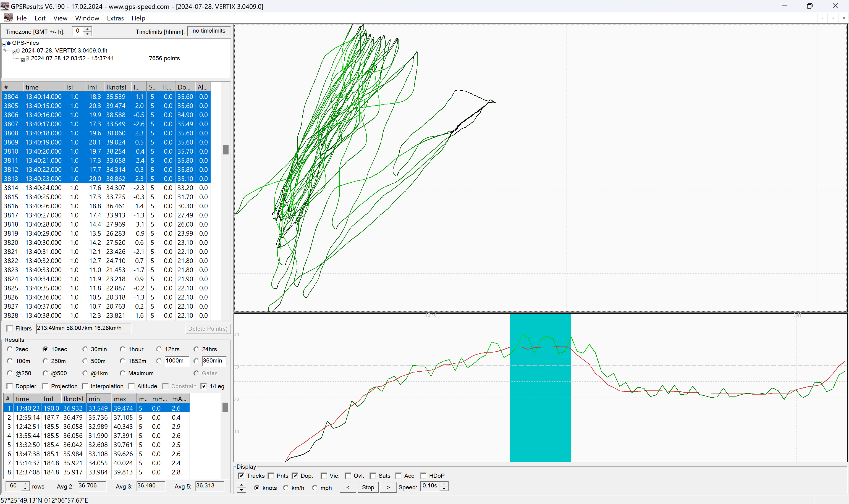Select the Maximum results option
Image resolution: width=849 pixels, height=504 pixels.
[x=122, y=373]
